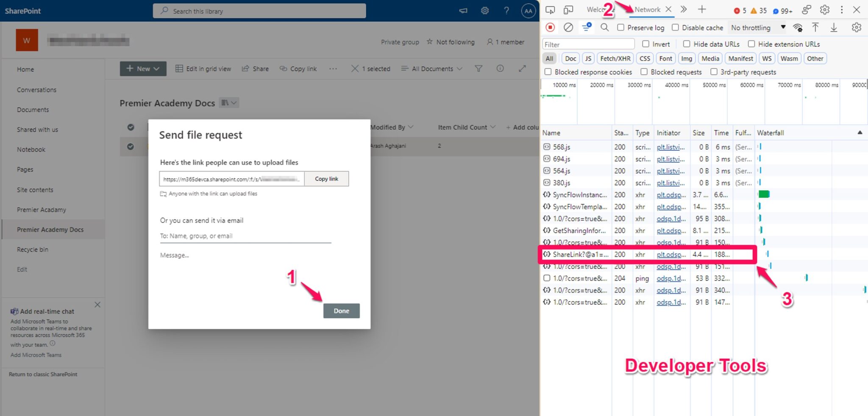Select the Fetch/XHR request filter
The image size is (868, 416).
pyautogui.click(x=615, y=58)
